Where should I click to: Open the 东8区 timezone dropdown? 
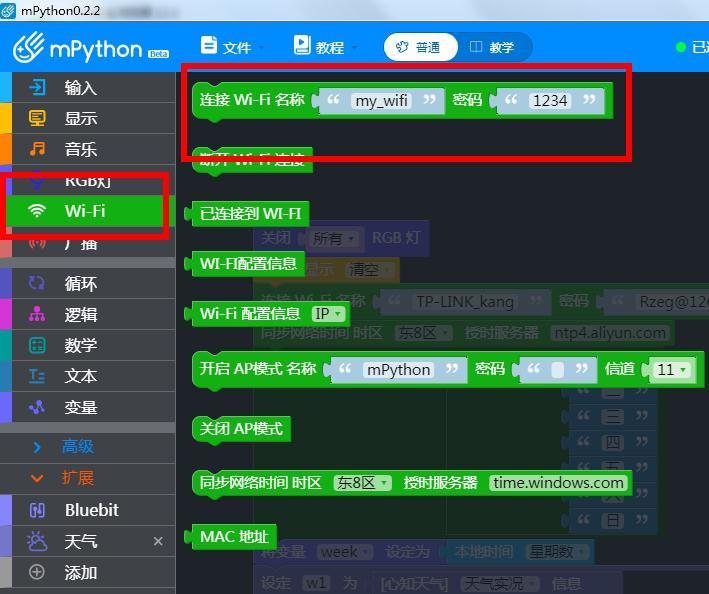[361, 483]
